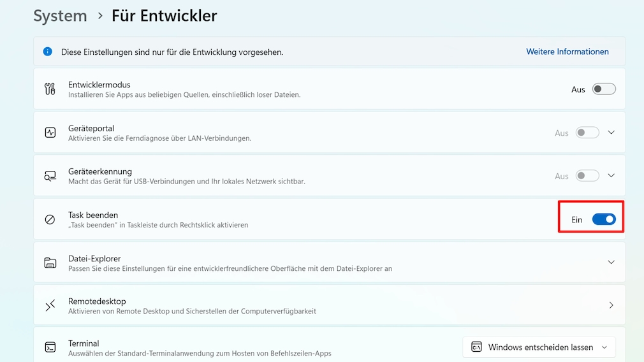Click the Terminal console icon

(x=50, y=347)
